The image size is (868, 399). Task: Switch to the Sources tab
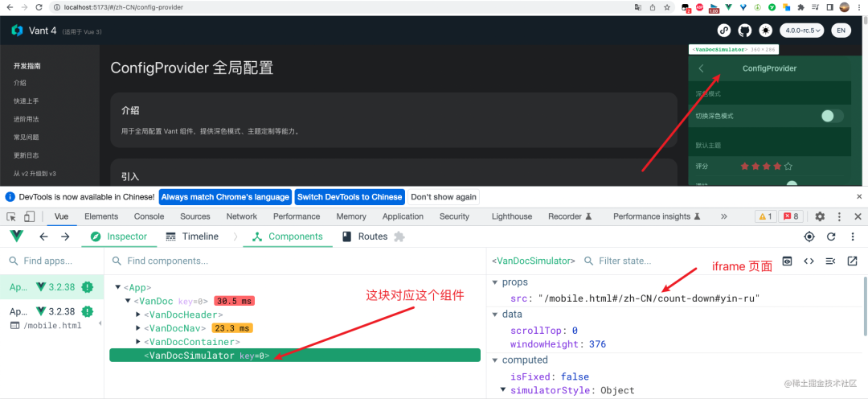click(x=194, y=216)
